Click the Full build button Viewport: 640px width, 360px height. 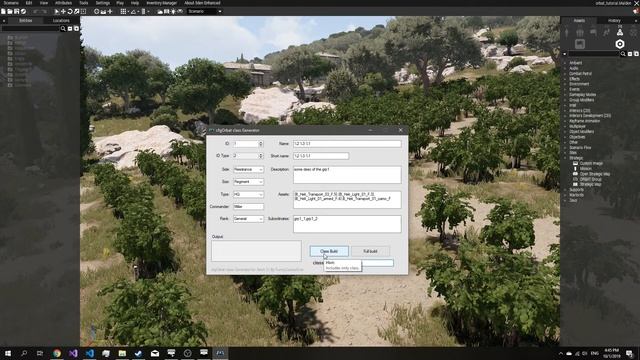pos(370,251)
